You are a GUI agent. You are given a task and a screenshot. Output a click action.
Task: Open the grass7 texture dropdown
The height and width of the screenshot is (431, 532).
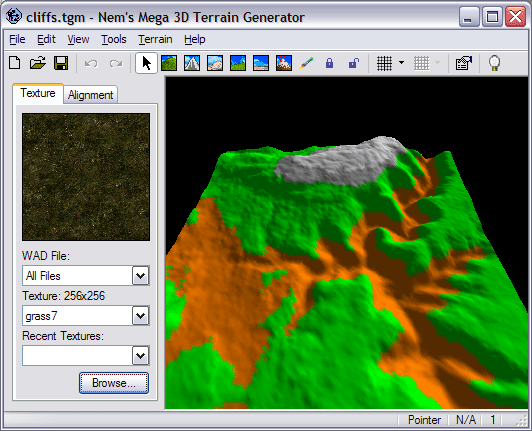140,316
